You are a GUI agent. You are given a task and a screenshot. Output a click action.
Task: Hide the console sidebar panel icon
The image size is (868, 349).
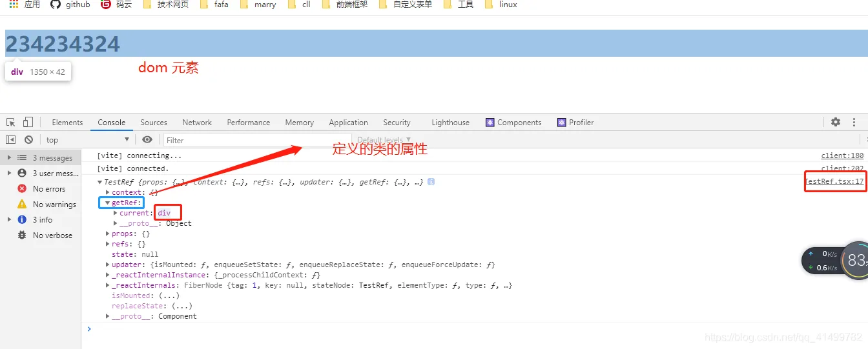tap(11, 139)
